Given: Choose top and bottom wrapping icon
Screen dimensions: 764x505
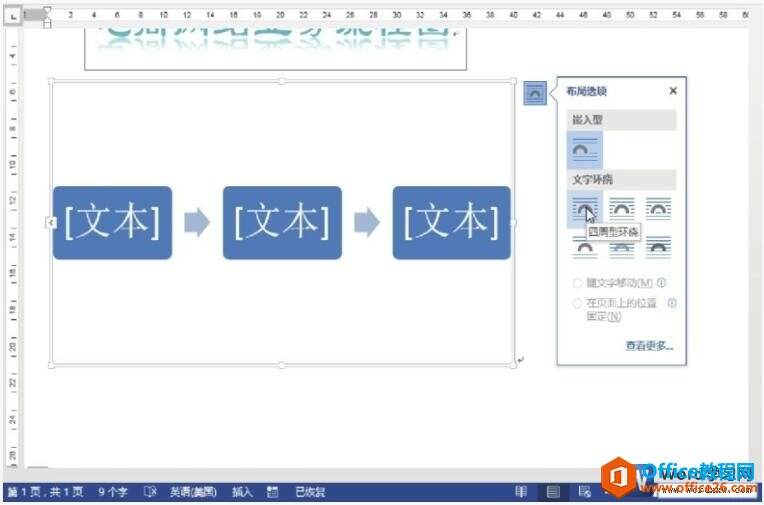Looking at the screenshot, I should tap(585, 248).
